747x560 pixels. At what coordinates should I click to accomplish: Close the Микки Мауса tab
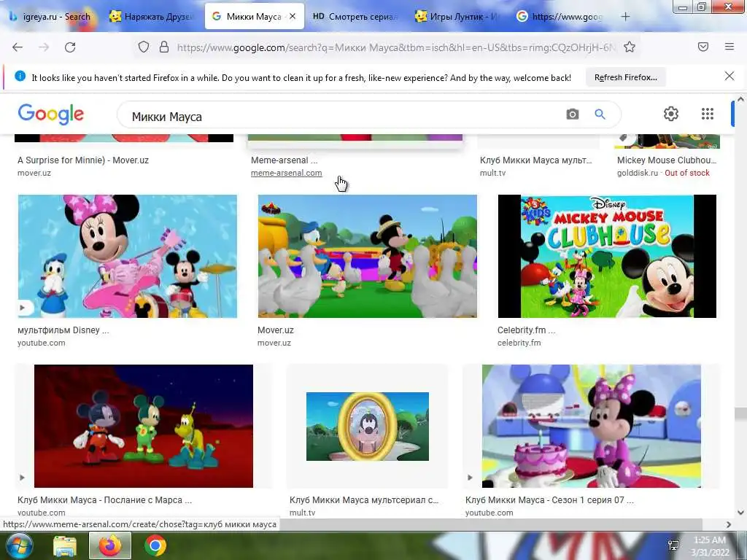coord(293,16)
